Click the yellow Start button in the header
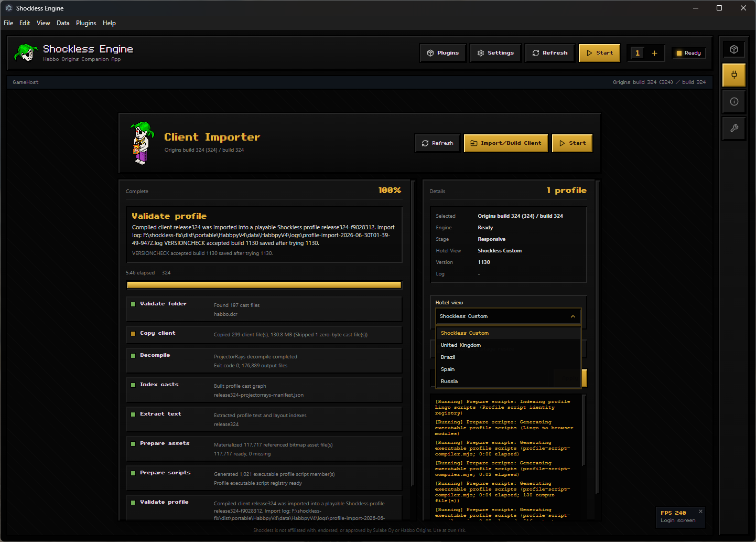This screenshot has width=756, height=542. [x=600, y=53]
